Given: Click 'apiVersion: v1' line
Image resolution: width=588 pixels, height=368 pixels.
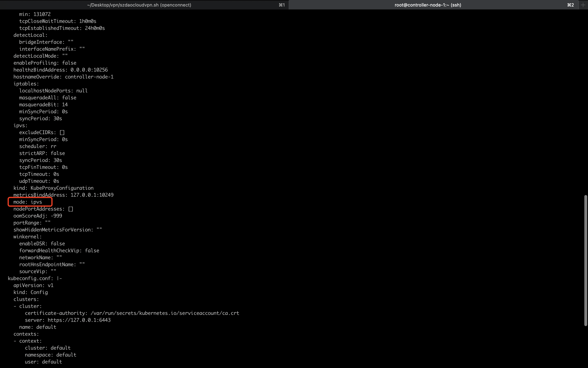Looking at the screenshot, I should (33, 285).
